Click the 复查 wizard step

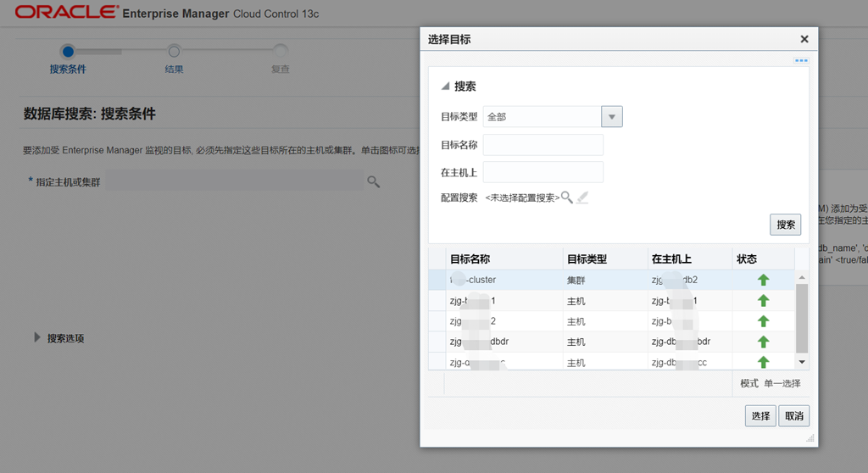280,59
